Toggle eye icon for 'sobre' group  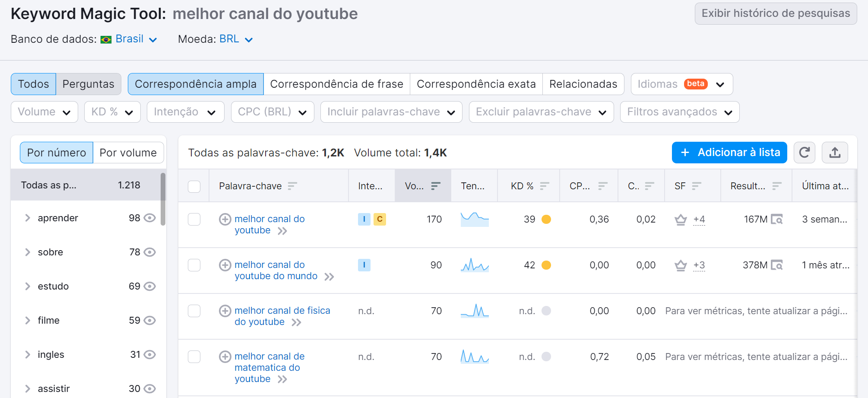[x=149, y=252]
